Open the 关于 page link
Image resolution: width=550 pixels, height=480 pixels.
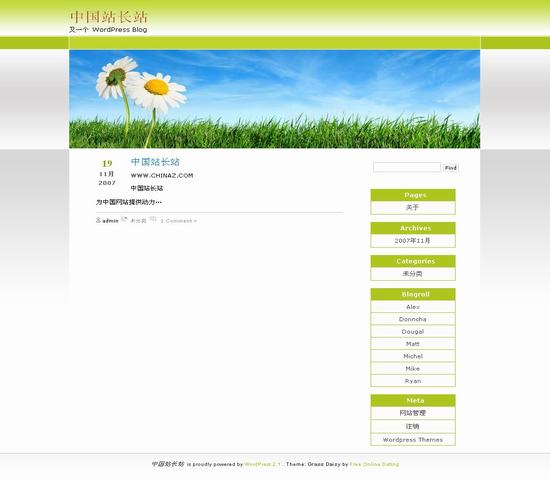[x=412, y=207]
